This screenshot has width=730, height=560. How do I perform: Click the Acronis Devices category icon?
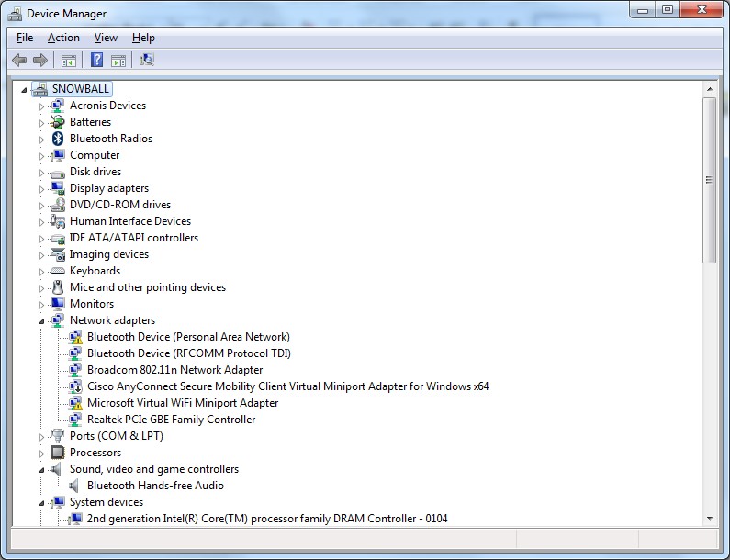click(57, 106)
